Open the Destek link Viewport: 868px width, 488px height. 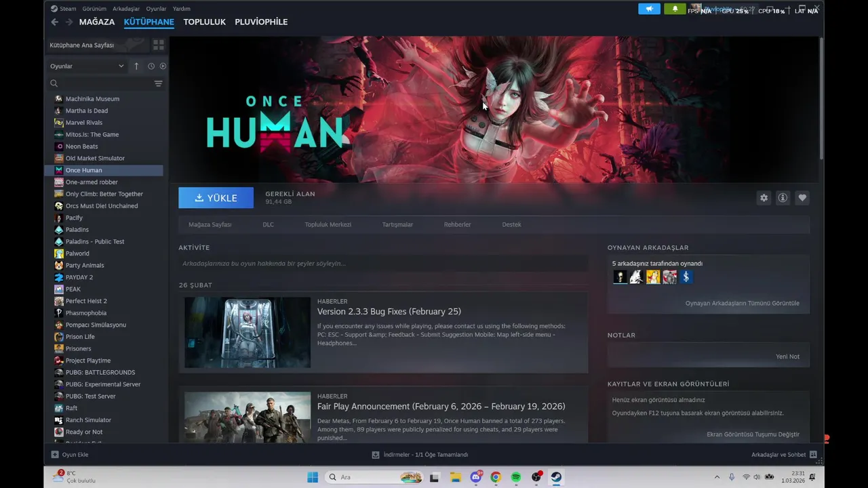(x=511, y=224)
